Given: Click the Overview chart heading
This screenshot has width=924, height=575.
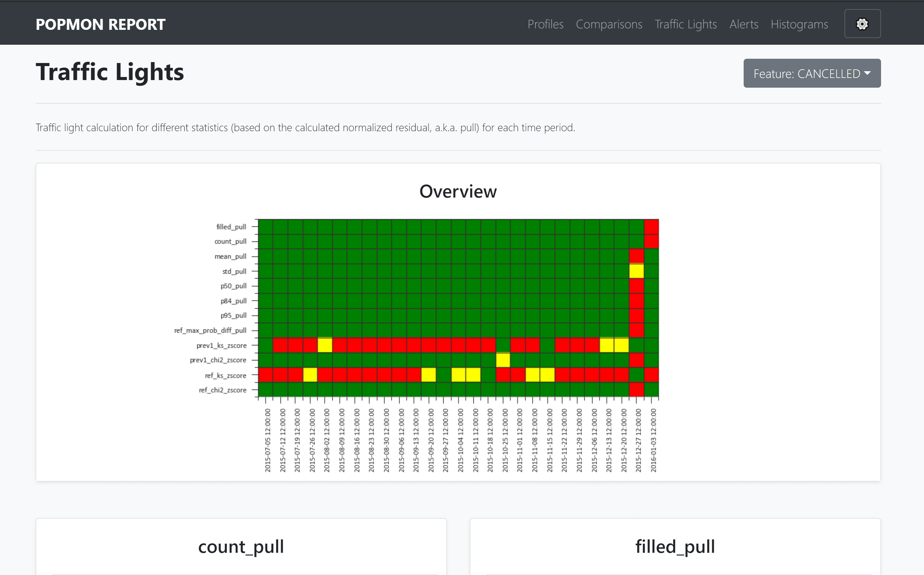Looking at the screenshot, I should [x=458, y=191].
